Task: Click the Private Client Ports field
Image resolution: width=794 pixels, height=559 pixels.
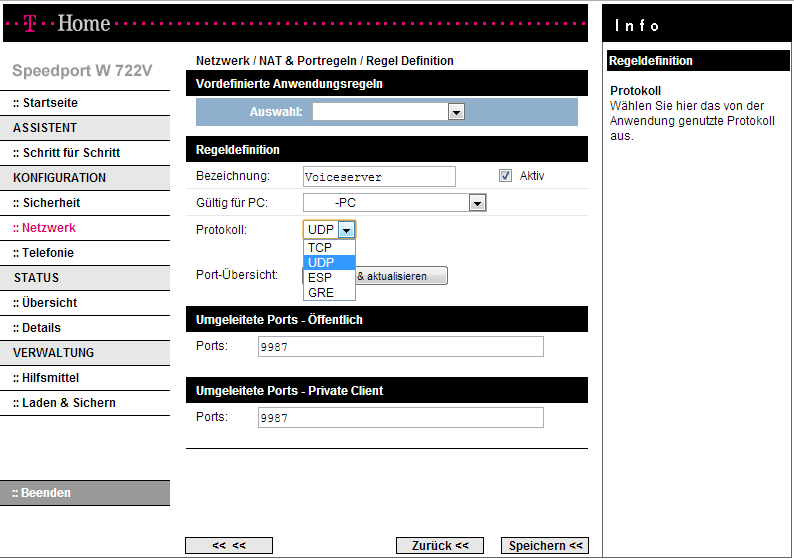Action: pos(401,418)
